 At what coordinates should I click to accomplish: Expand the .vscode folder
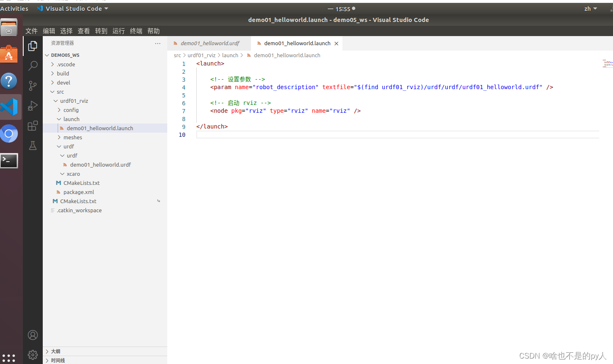tap(105, 64)
